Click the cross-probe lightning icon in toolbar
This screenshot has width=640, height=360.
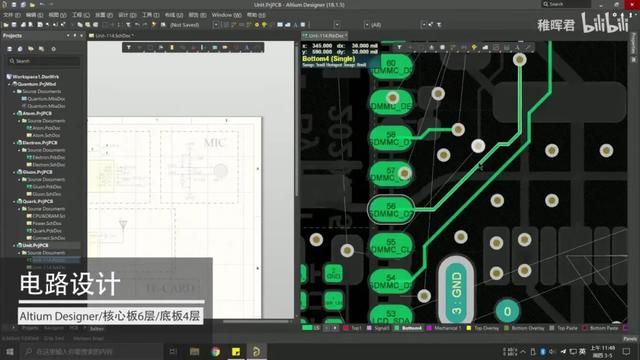[153, 25]
